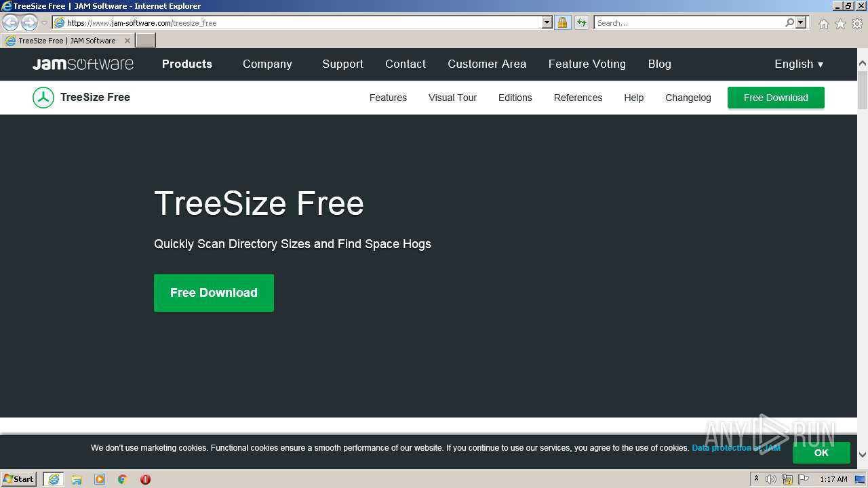Open the Data protection at JAM link
Screen dimensions: 868x488
[736, 448]
